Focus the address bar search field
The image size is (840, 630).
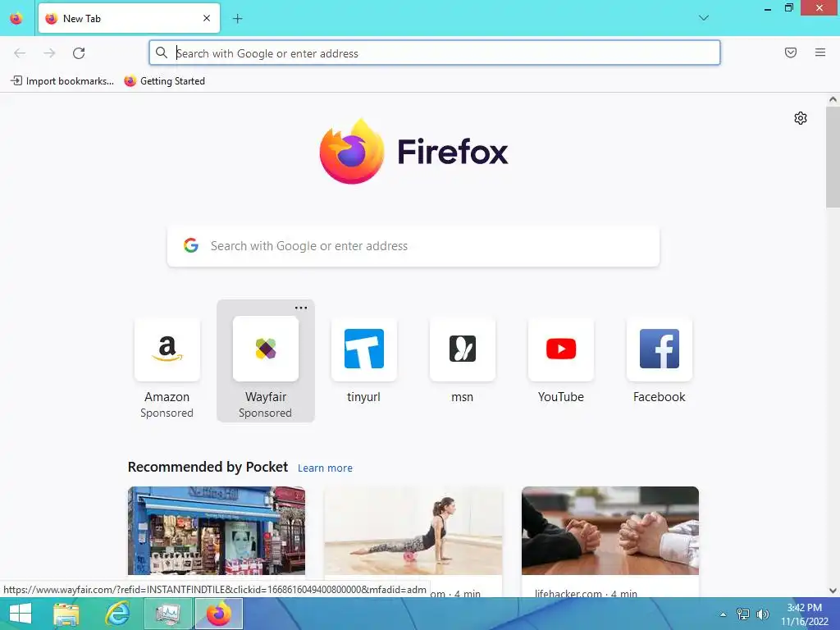(x=435, y=53)
